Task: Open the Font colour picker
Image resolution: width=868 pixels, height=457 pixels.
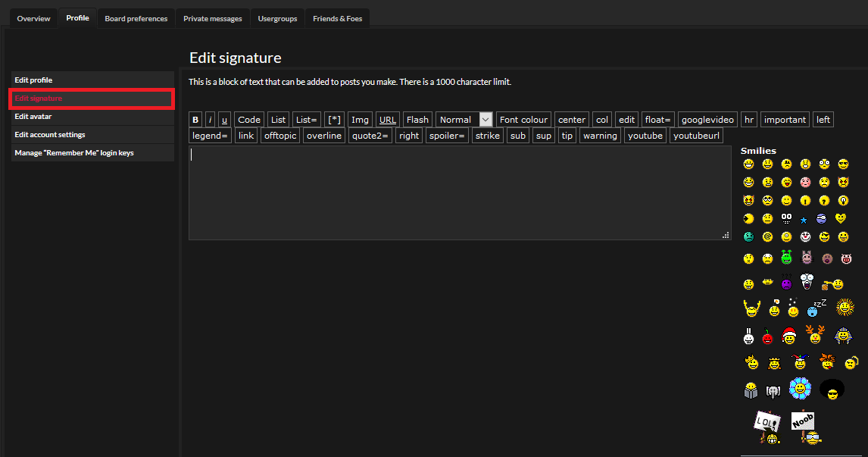Action: (523, 120)
